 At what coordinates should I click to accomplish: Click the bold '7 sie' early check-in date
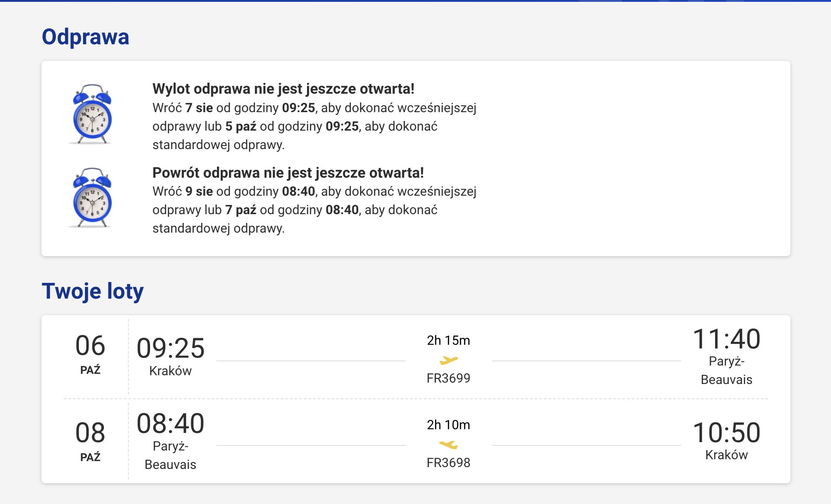click(199, 108)
